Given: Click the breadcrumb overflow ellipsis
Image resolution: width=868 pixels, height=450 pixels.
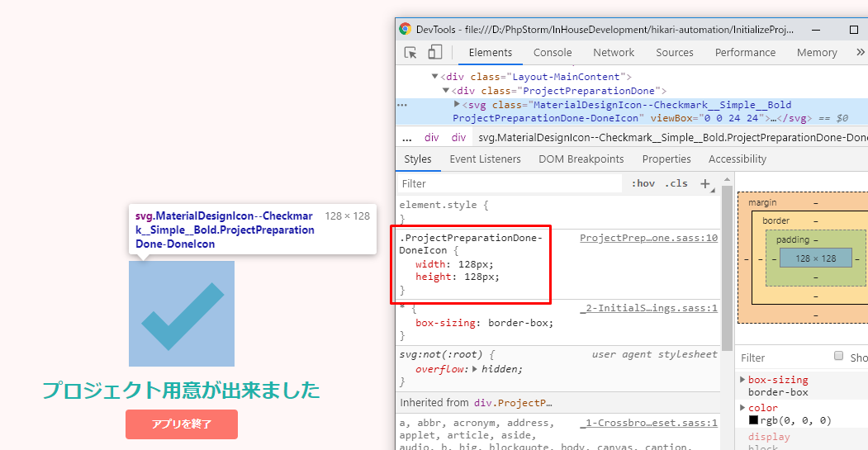Looking at the screenshot, I should coord(407,138).
